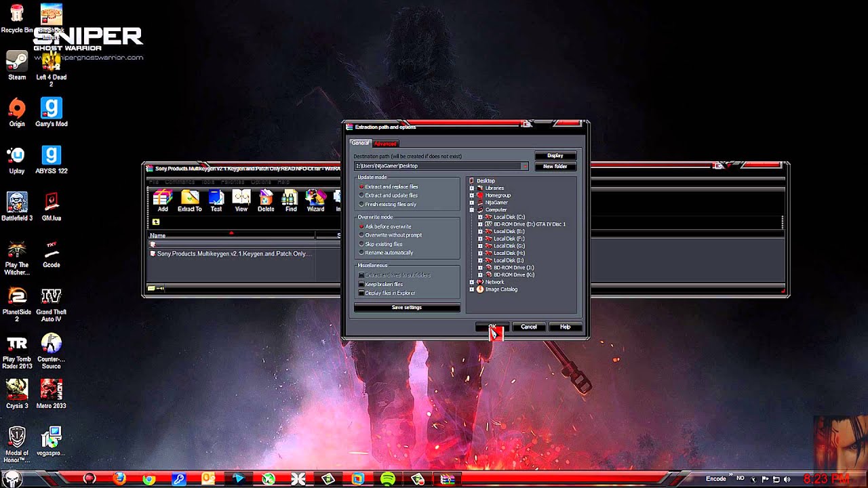The width and height of the screenshot is (868, 488).
Task: Expand the Libraries tree node
Action: click(472, 188)
